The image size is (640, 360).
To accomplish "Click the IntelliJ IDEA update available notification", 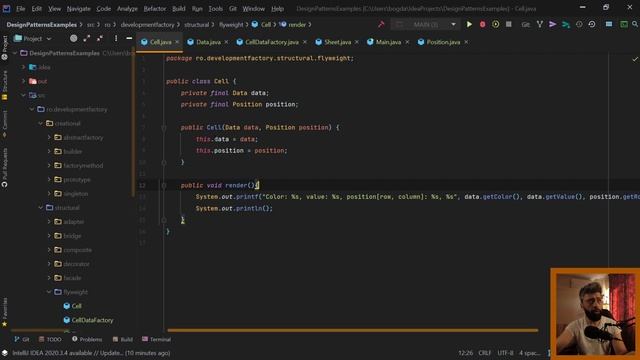I will [91, 353].
